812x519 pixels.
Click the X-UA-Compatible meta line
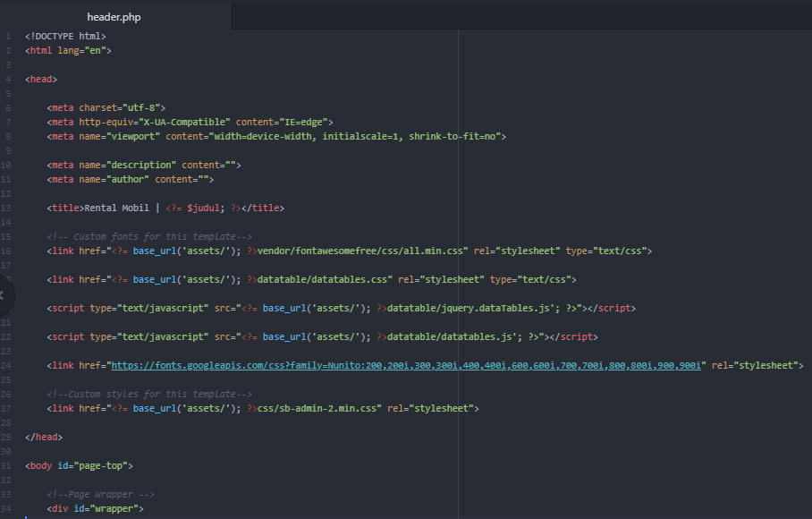190,123
